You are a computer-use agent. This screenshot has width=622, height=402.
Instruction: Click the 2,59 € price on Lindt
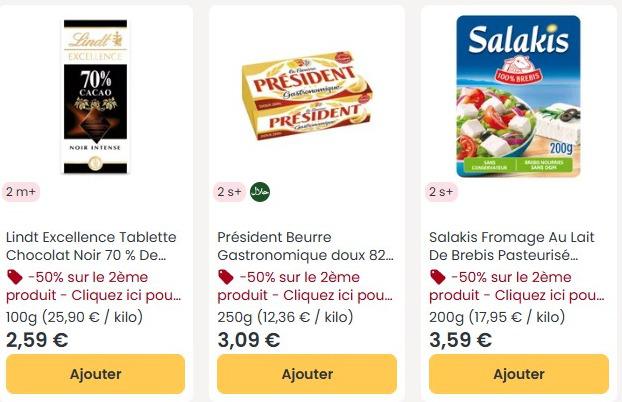(37, 339)
